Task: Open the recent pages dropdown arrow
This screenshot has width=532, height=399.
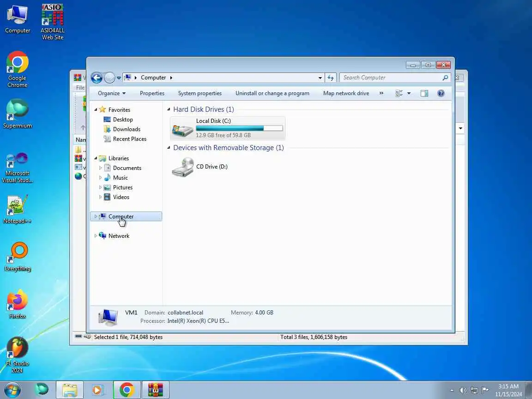Action: click(119, 78)
